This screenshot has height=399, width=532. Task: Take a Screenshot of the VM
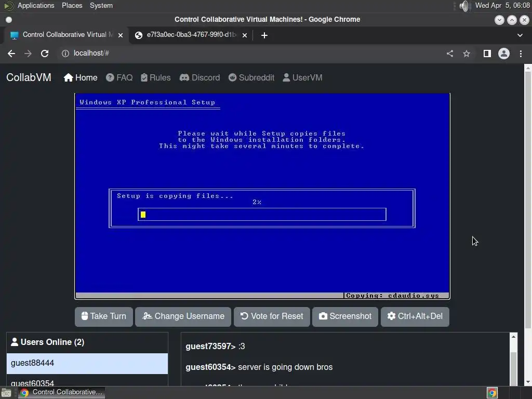345,316
